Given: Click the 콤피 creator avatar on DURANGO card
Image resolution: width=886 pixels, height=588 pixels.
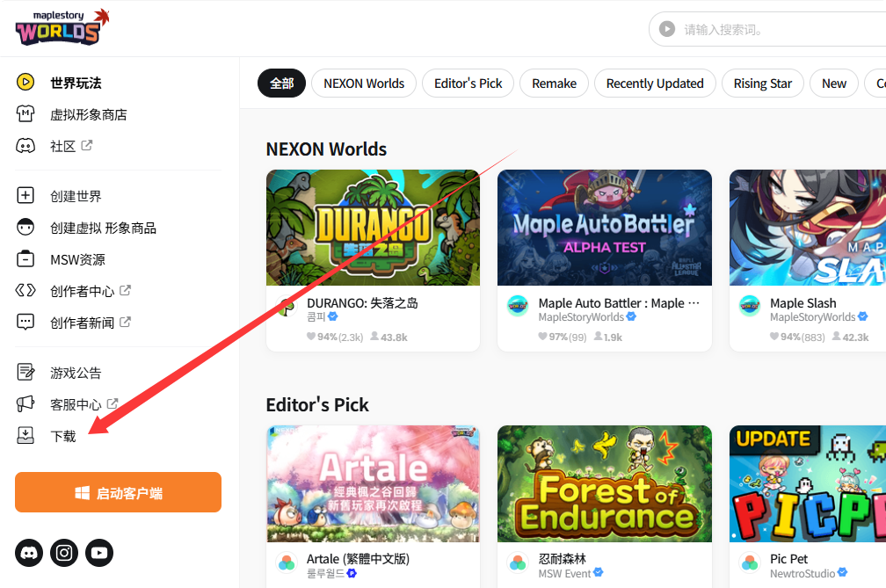Looking at the screenshot, I should [x=287, y=306].
